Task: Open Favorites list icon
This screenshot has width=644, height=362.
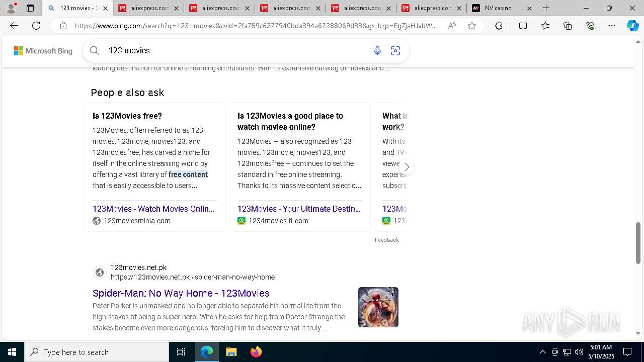Action: [545, 26]
